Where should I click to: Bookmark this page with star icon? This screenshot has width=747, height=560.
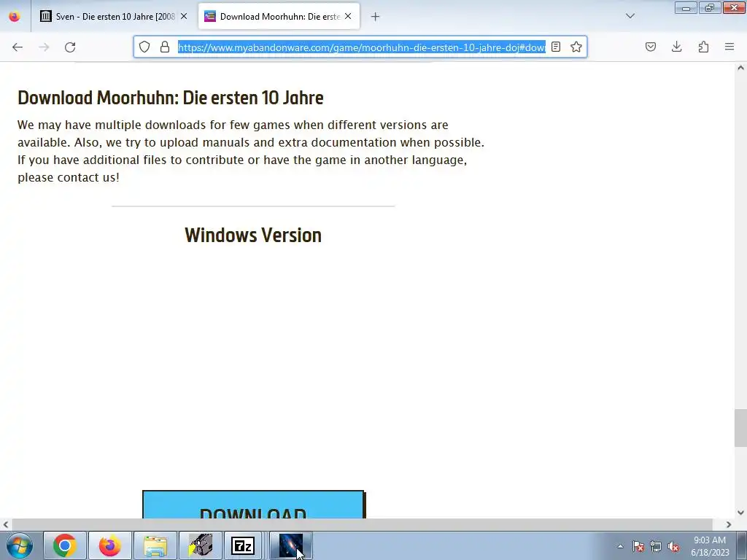(576, 47)
